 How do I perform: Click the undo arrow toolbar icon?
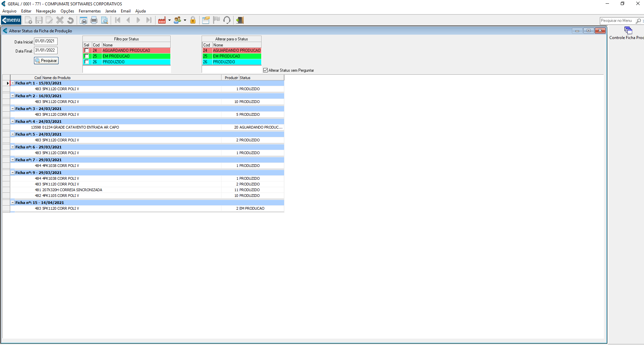pyautogui.click(x=70, y=20)
